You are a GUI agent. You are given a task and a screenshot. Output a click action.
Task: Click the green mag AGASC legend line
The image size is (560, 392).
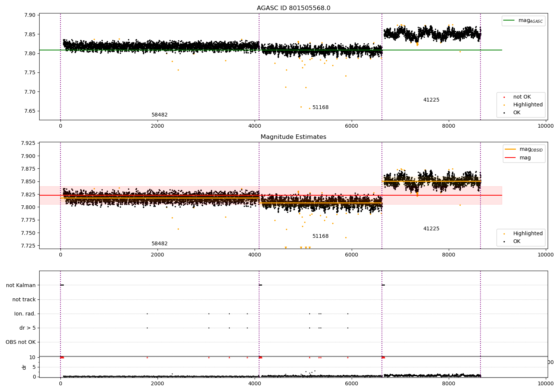point(509,21)
